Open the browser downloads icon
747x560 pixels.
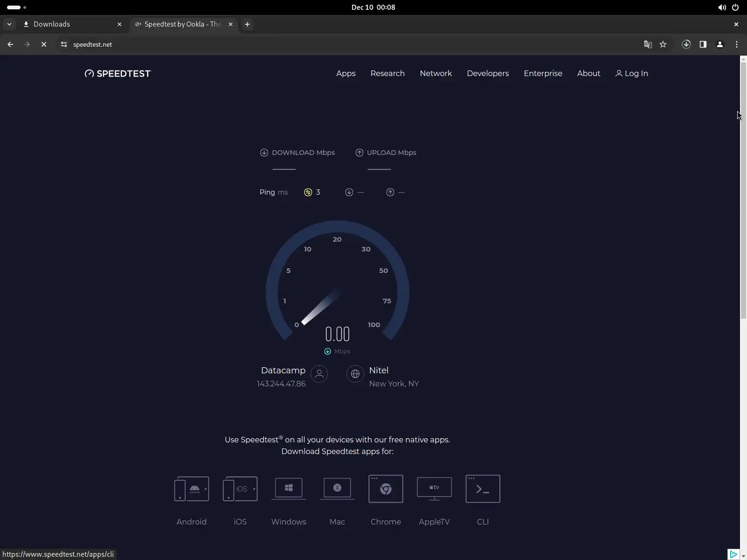tap(686, 44)
